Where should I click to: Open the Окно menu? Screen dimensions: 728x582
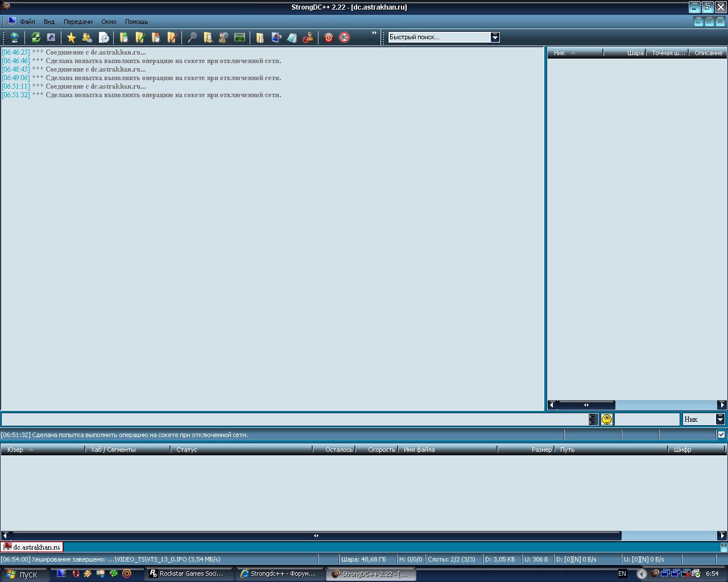[x=109, y=22]
